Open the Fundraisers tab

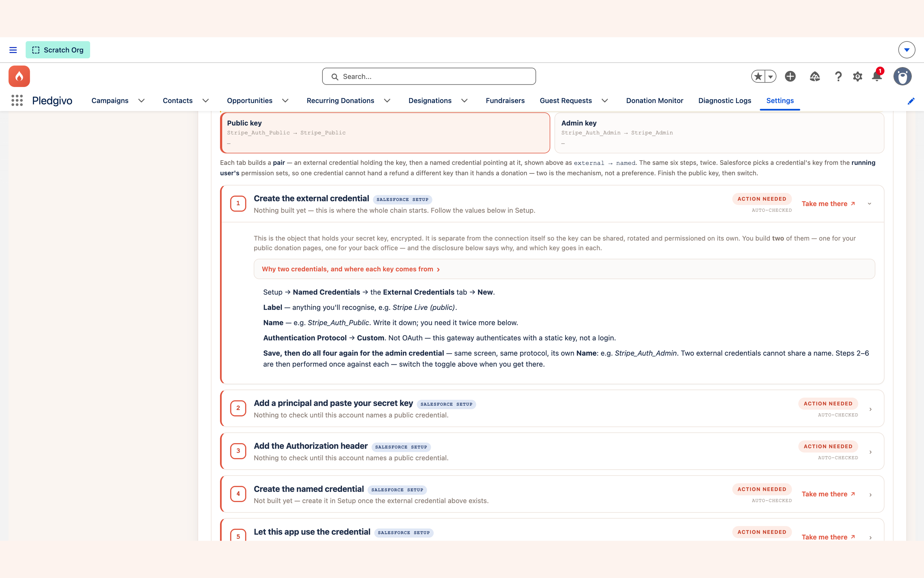click(505, 101)
